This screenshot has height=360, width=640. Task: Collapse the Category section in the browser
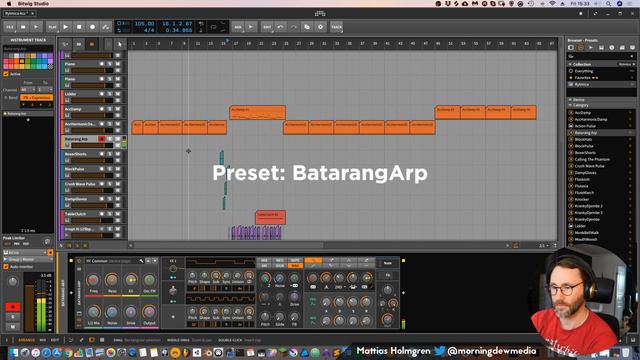(x=570, y=105)
